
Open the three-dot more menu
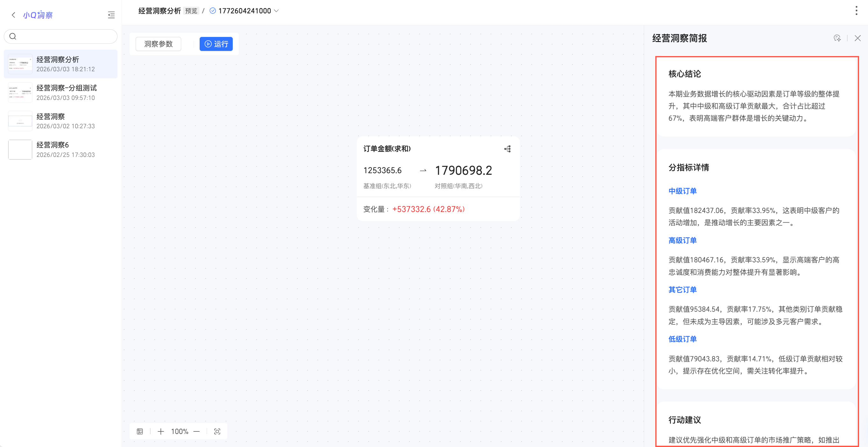pyautogui.click(x=856, y=11)
